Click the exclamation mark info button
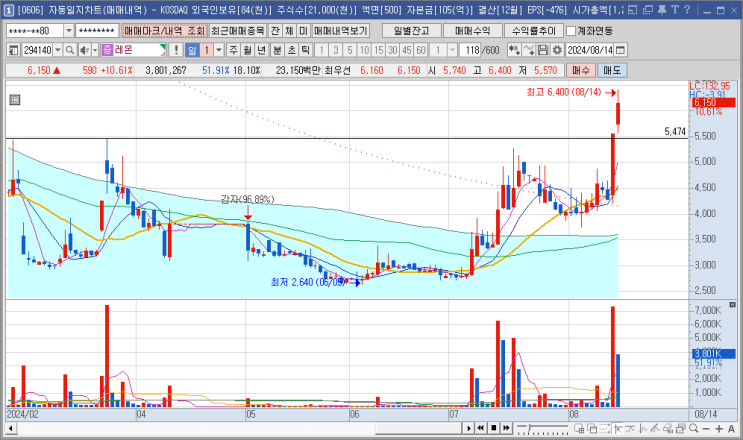This screenshot has width=743, height=440. coord(176,50)
